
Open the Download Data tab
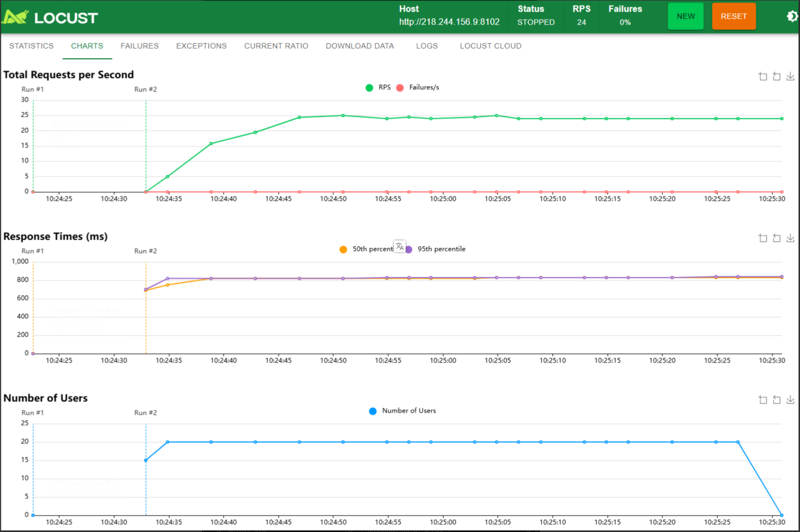(360, 46)
